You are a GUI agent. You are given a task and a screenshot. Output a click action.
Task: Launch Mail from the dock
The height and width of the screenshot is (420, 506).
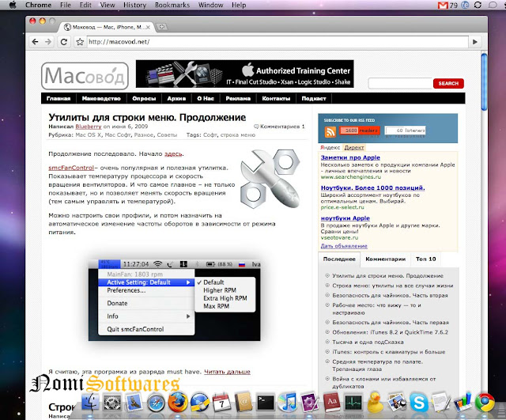click(x=134, y=403)
